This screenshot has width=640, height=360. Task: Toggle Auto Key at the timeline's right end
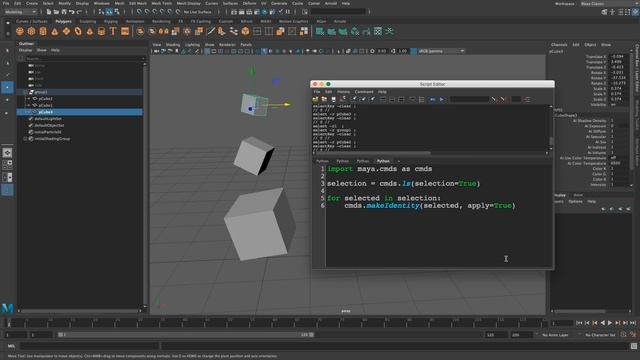[x=624, y=335]
